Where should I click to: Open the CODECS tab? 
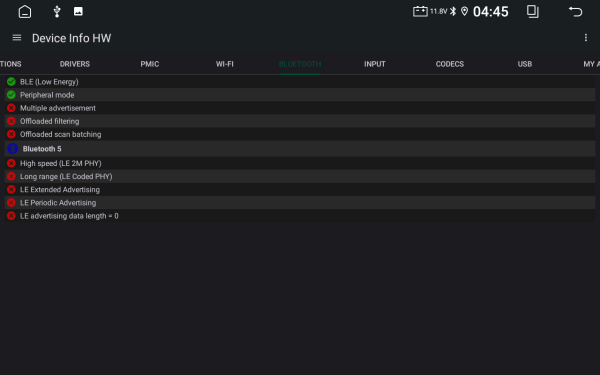point(450,64)
